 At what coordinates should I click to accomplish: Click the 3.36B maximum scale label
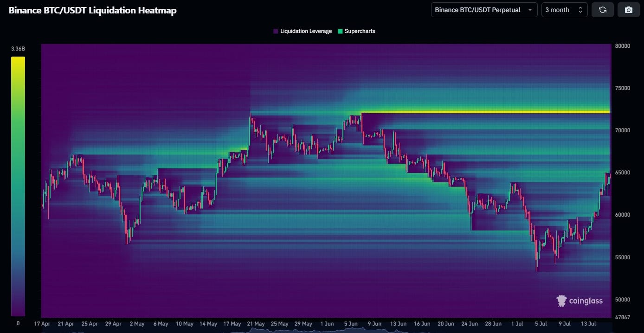pyautogui.click(x=18, y=48)
